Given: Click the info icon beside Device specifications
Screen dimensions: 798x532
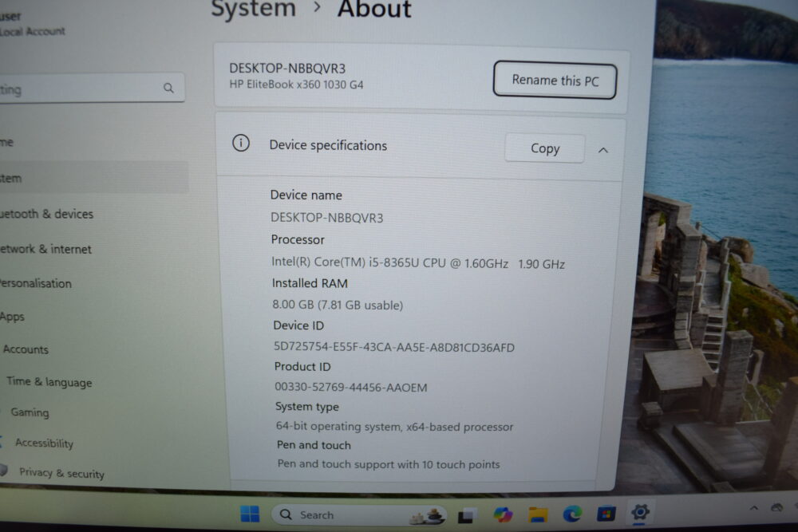Looking at the screenshot, I should coord(241,144).
